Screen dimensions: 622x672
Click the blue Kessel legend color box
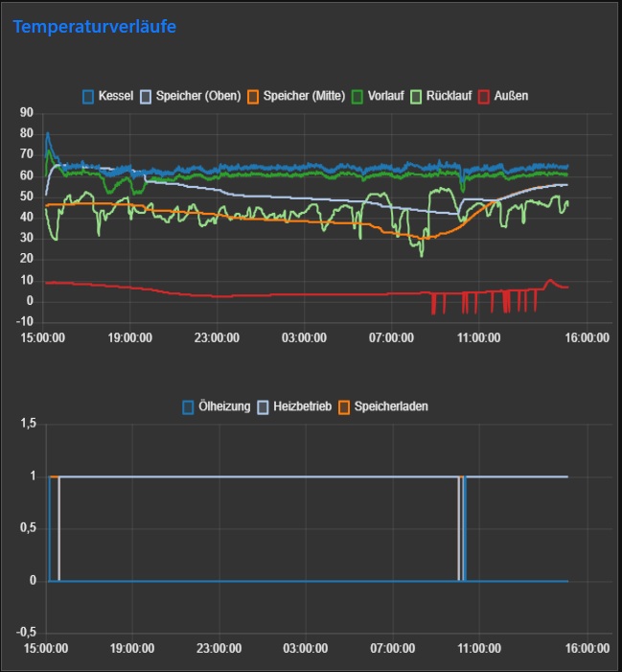click(x=89, y=96)
